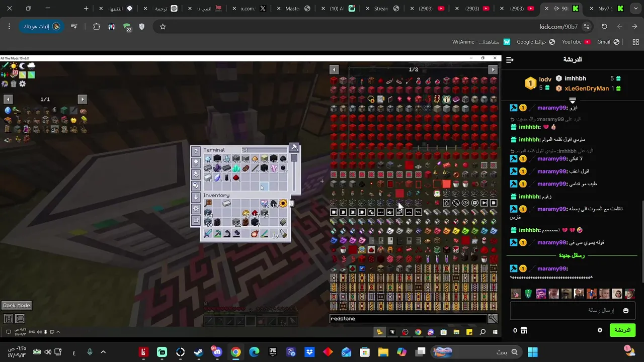This screenshot has height=362, width=644.
Task: Reload the page
Action: (604, 27)
